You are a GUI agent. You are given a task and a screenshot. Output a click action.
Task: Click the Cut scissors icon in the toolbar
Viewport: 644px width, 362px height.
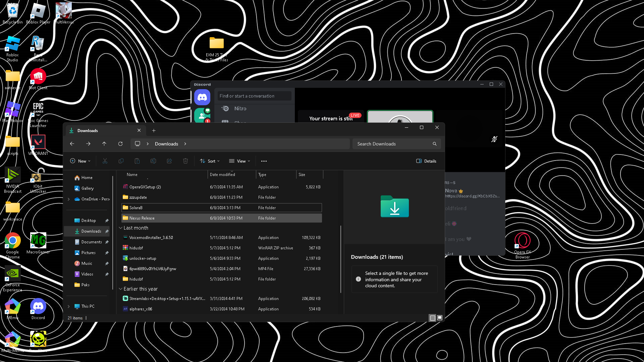[x=105, y=161]
